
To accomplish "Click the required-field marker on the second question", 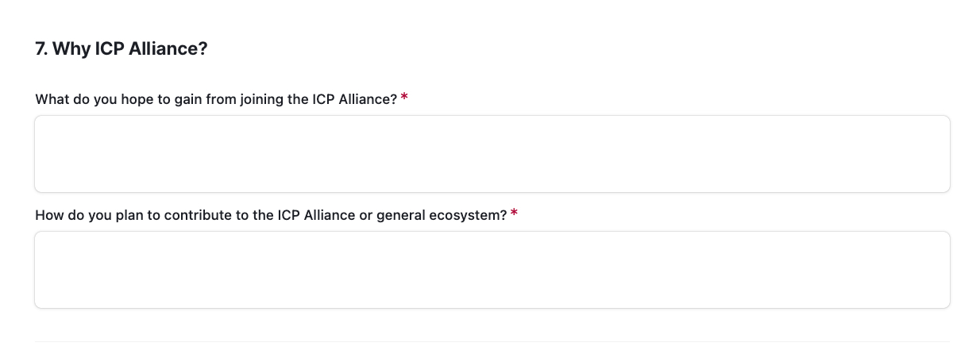I will (x=514, y=214).
